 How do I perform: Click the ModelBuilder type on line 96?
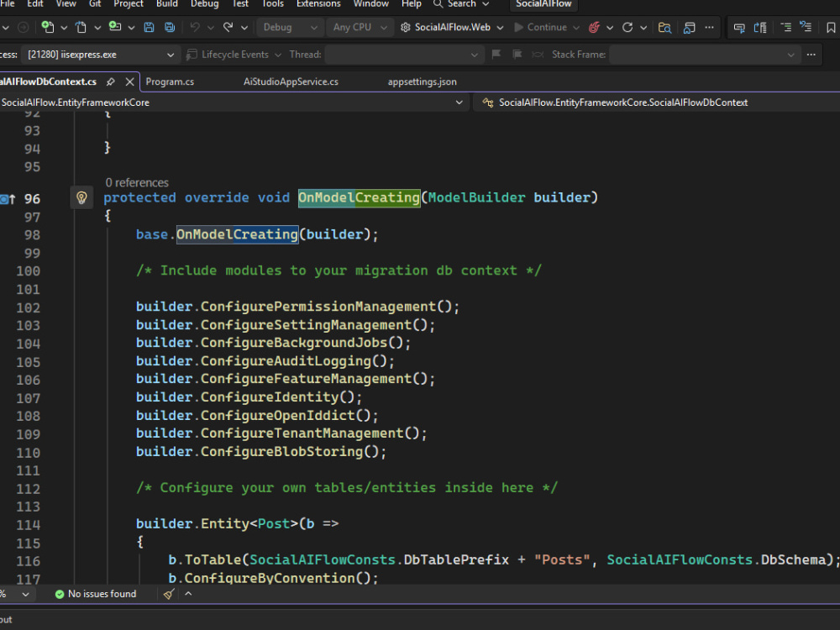477,197
